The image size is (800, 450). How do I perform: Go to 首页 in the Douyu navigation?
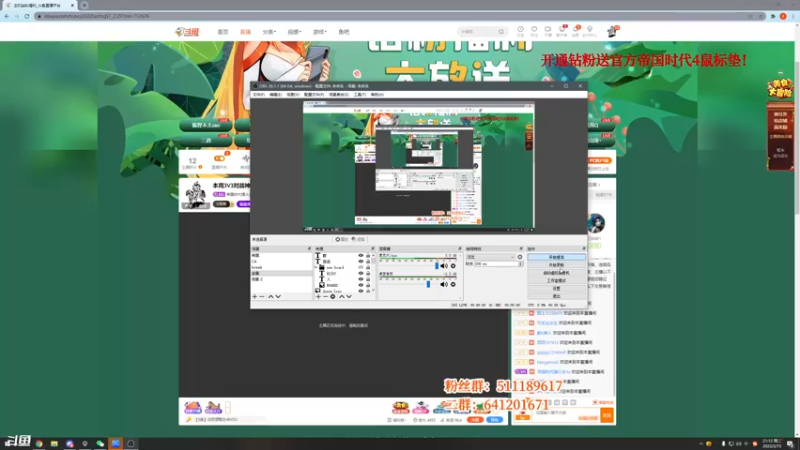point(223,32)
